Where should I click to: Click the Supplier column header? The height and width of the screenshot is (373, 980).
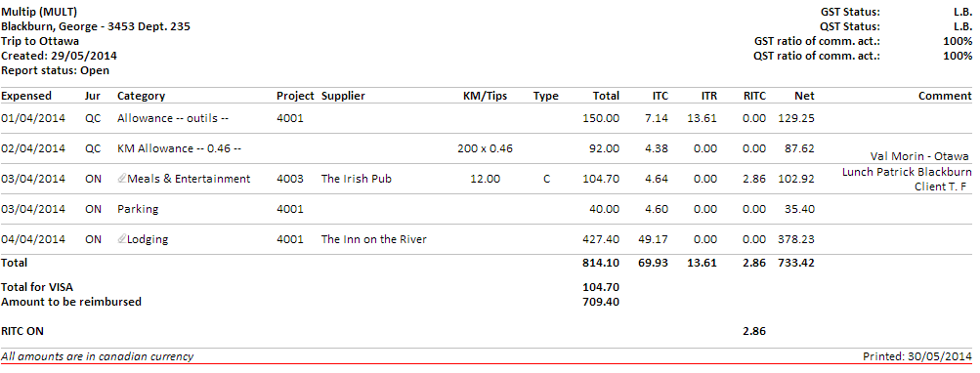(x=343, y=96)
